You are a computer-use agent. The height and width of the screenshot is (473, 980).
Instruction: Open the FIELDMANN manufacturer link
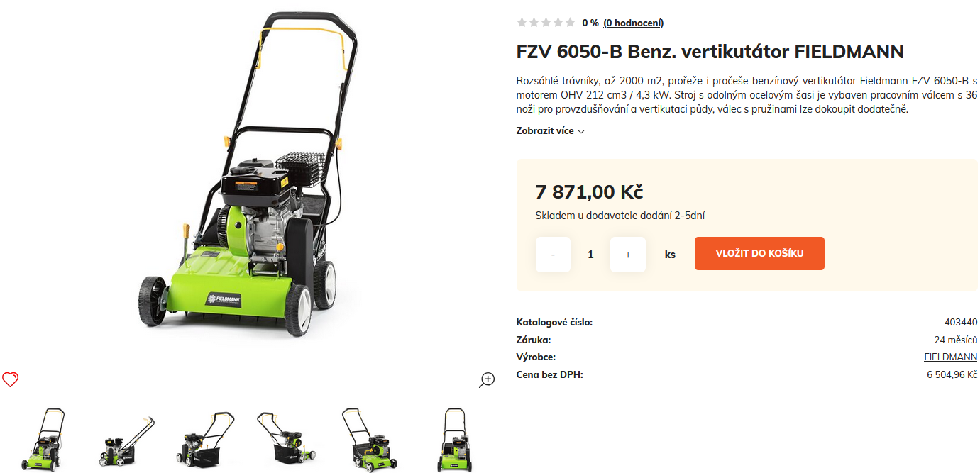(950, 357)
